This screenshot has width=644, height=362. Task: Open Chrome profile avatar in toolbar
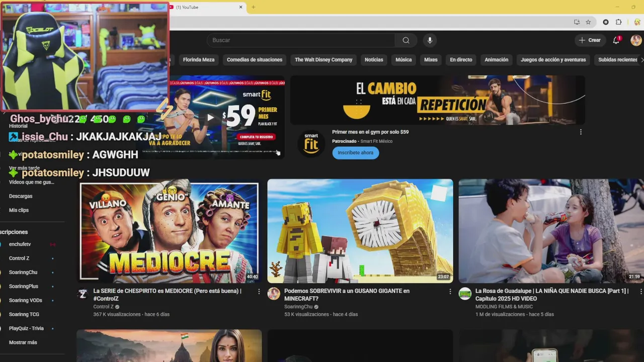coord(637,22)
